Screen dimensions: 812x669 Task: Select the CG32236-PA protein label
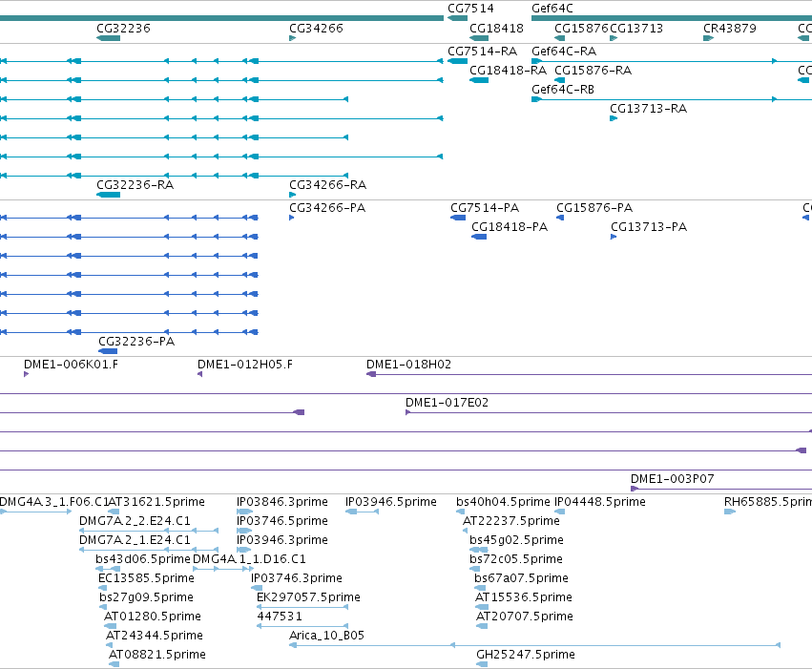(136, 342)
